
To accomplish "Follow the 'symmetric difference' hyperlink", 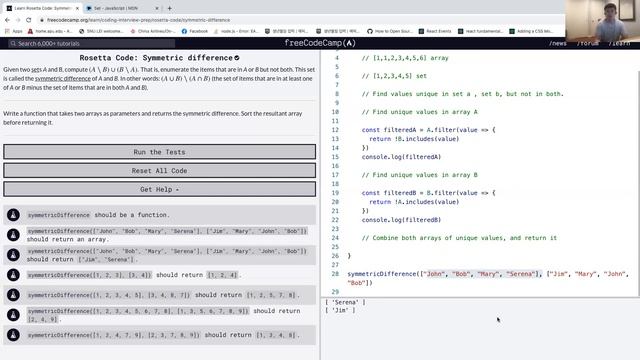I will tap(63, 78).
